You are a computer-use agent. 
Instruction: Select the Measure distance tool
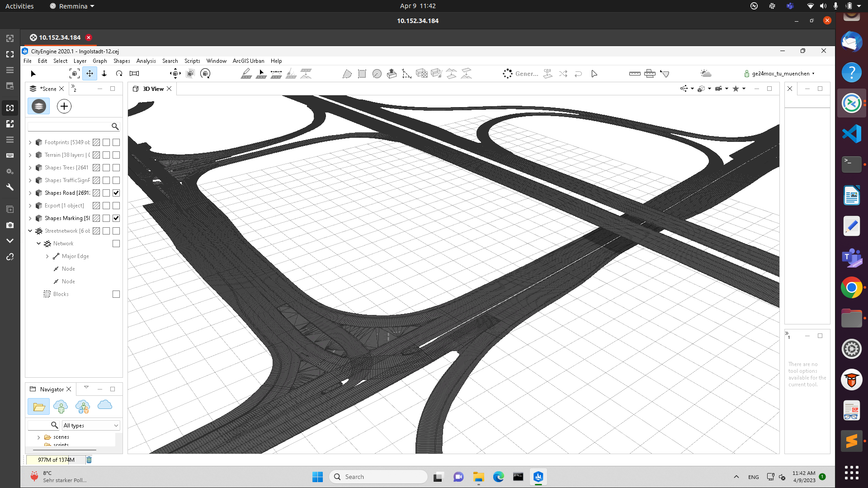[x=635, y=74]
